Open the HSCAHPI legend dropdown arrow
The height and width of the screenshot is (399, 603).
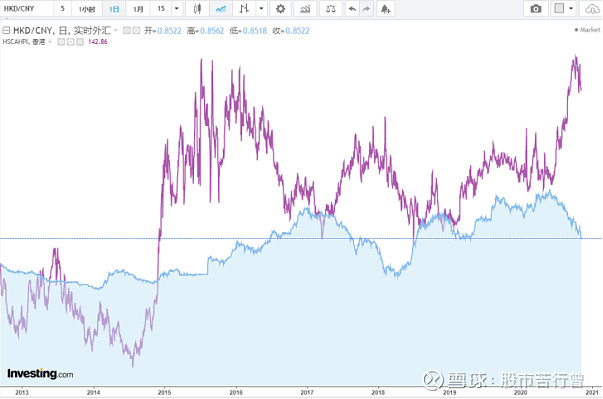tap(50, 42)
